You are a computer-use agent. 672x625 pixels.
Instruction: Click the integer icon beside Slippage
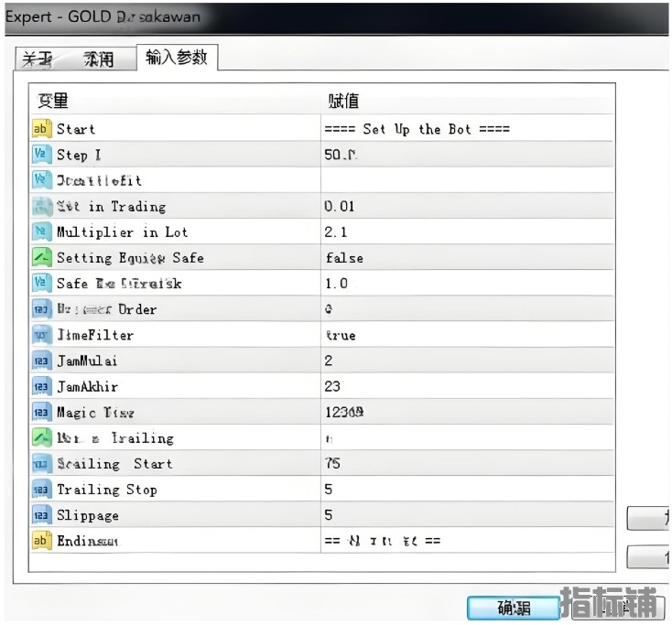[x=41, y=515]
